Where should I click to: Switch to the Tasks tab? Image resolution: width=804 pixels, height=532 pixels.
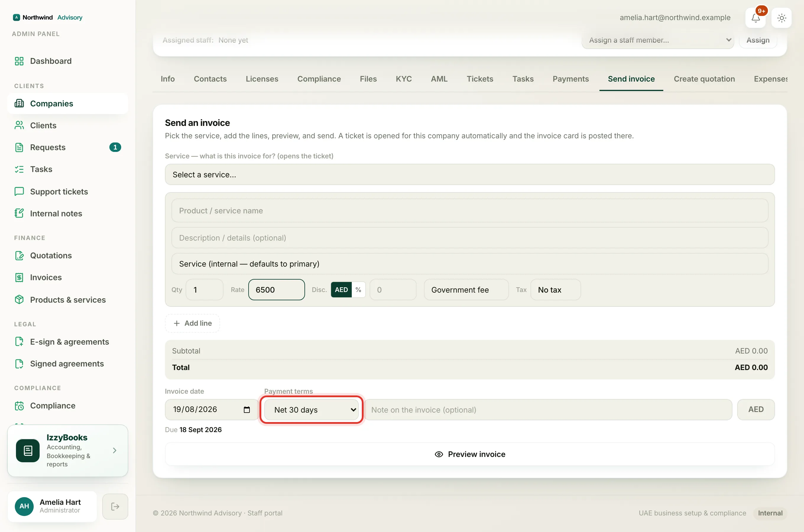[x=523, y=79]
